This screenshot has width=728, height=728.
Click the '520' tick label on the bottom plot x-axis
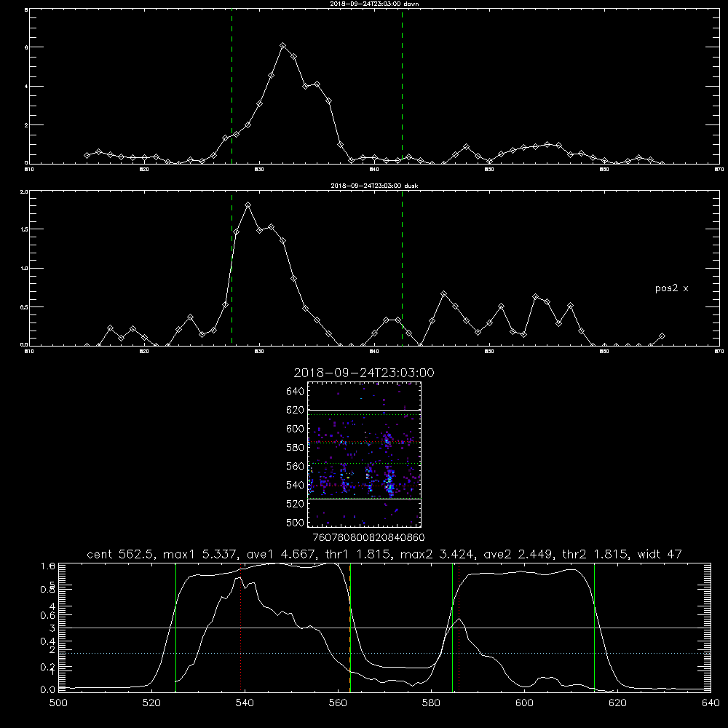(x=151, y=703)
